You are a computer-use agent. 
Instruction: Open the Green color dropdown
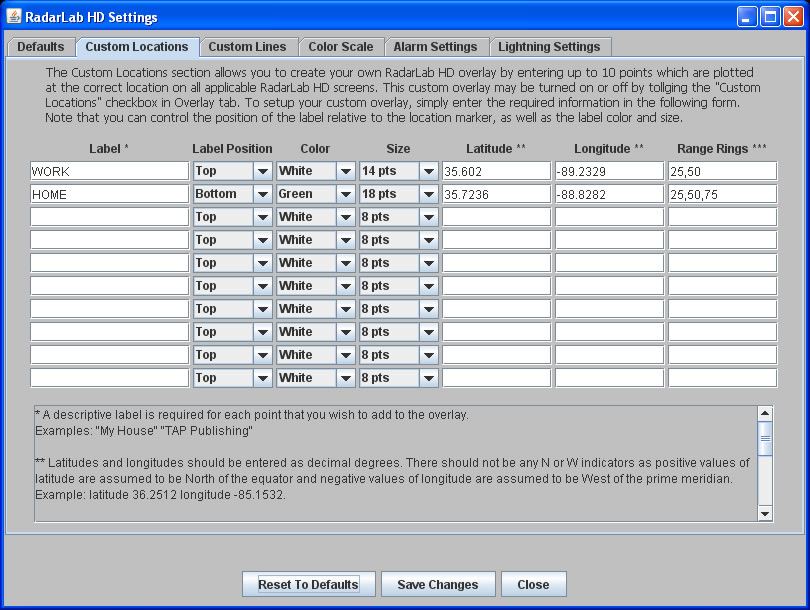315,194
